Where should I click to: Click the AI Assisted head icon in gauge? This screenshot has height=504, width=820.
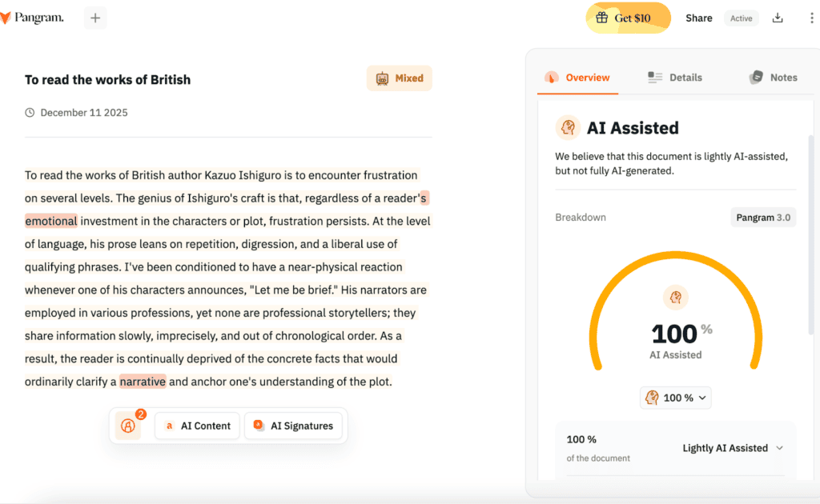click(x=676, y=298)
